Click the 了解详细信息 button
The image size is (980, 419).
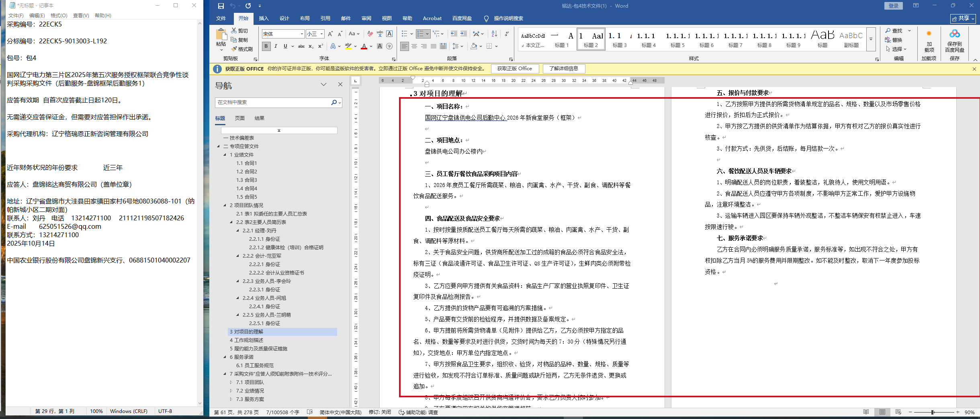(563, 69)
